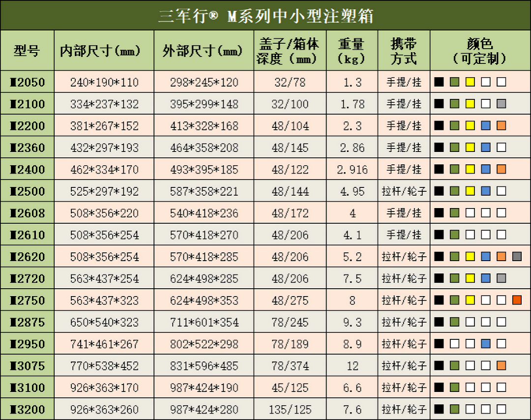Click the title 三军行® M系列中小型注塑箱
The height and width of the screenshot is (420, 531).
265,16
